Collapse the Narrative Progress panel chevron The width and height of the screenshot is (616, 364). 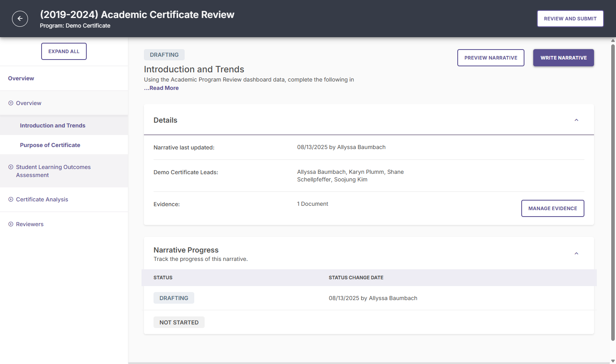pyautogui.click(x=576, y=254)
